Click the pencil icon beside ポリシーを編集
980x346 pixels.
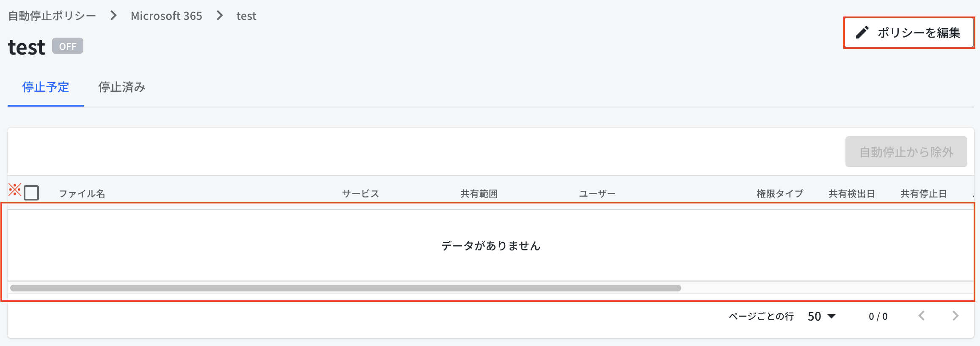tap(862, 33)
